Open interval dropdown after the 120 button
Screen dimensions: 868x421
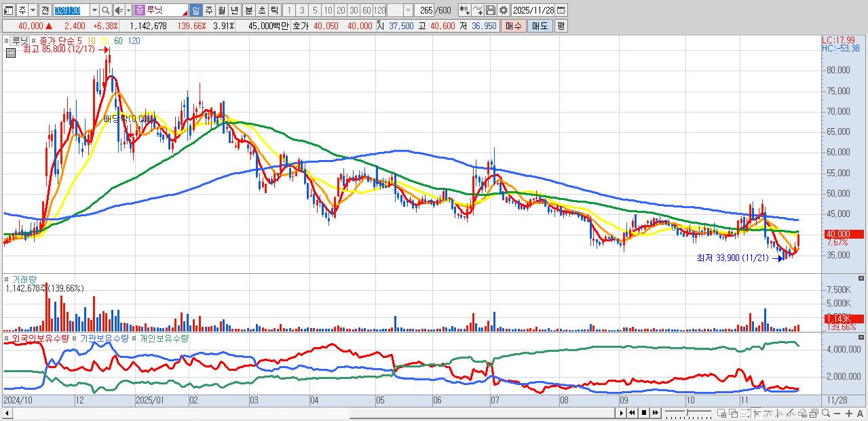pyautogui.click(x=408, y=10)
